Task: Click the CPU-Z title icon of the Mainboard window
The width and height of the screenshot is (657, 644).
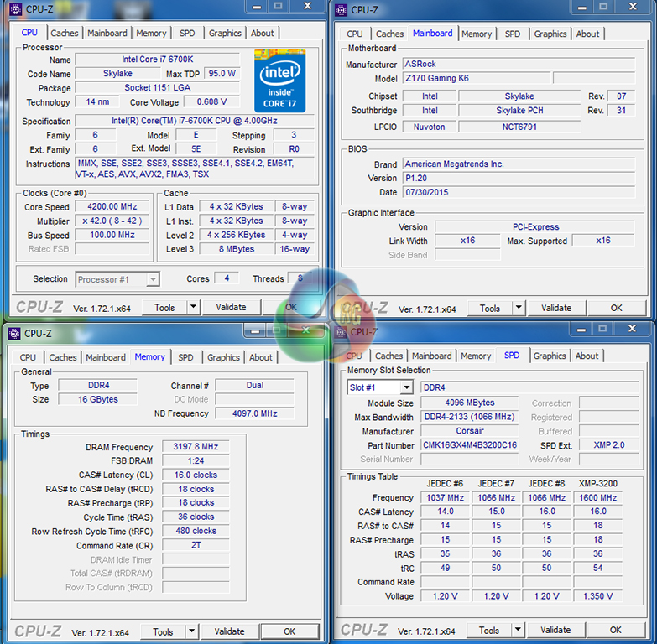Action: (341, 10)
